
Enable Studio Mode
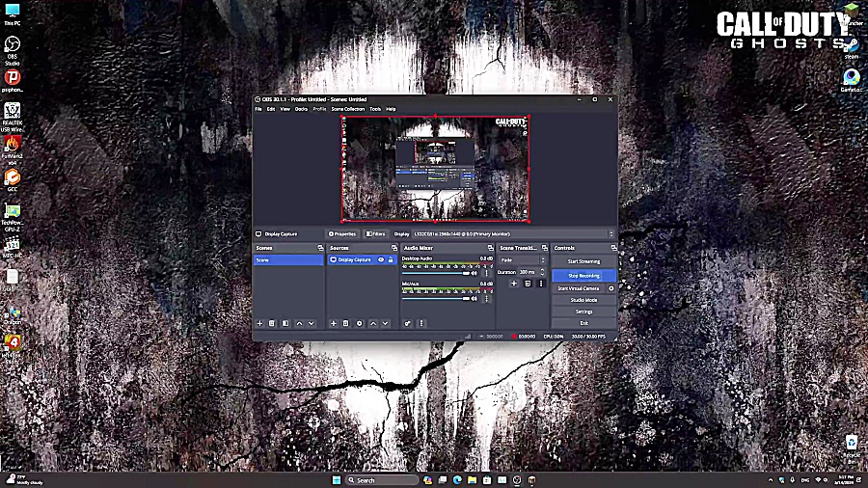coord(583,300)
